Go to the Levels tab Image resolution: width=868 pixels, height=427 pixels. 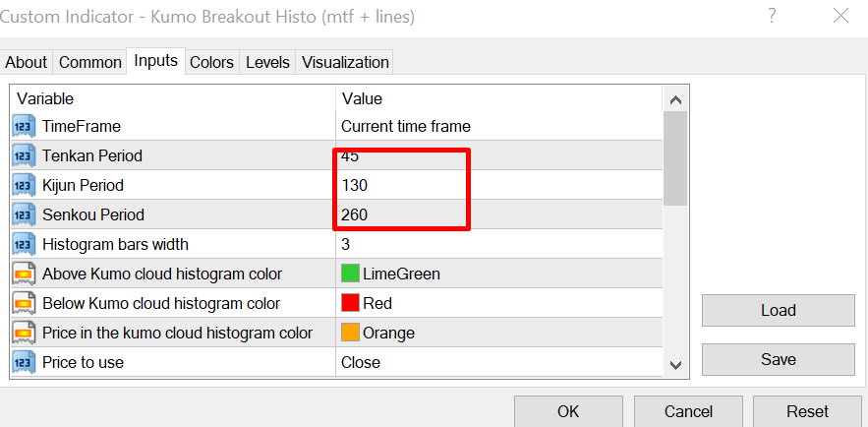click(x=267, y=62)
